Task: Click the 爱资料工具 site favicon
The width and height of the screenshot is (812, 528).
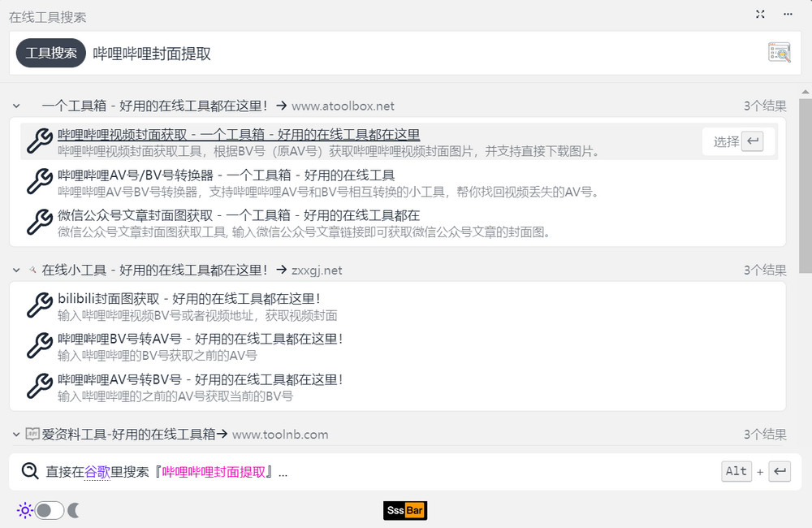Action: (x=32, y=434)
